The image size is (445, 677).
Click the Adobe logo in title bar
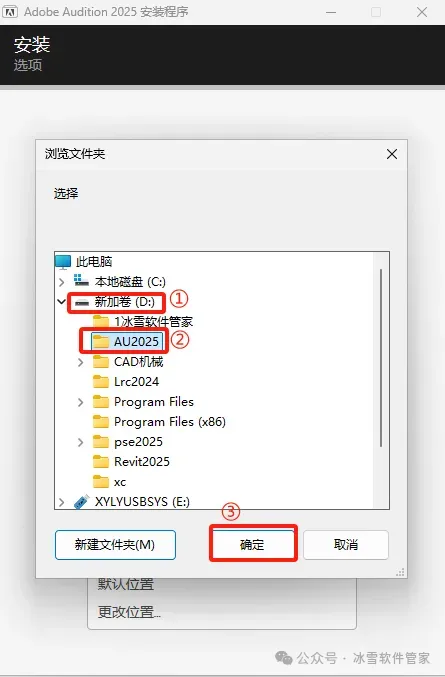tap(10, 12)
